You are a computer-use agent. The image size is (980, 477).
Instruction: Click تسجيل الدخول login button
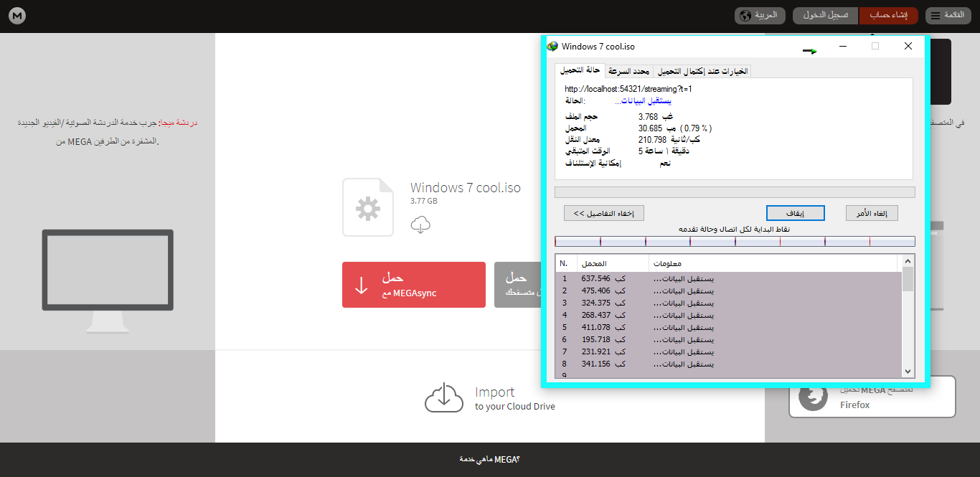(x=825, y=16)
